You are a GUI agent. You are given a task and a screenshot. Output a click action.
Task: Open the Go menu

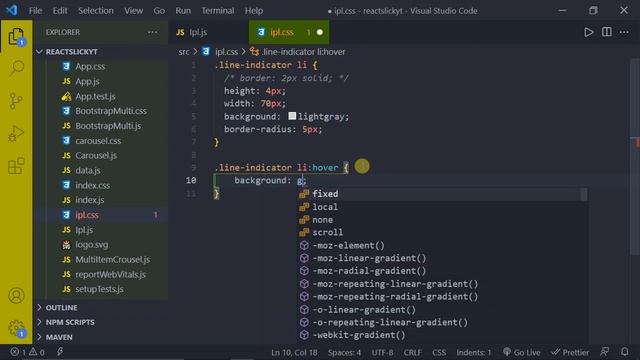[x=159, y=11]
